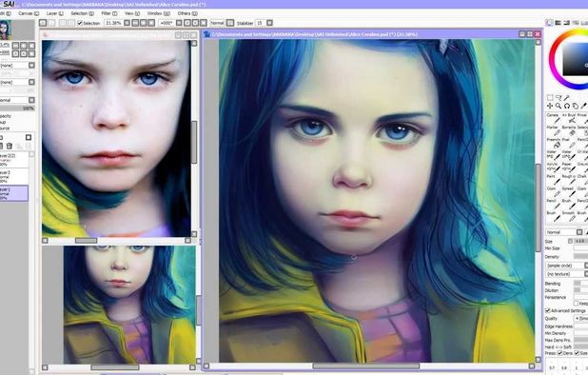Select the magic wand tool
This screenshot has width=588, height=375.
(567, 97)
